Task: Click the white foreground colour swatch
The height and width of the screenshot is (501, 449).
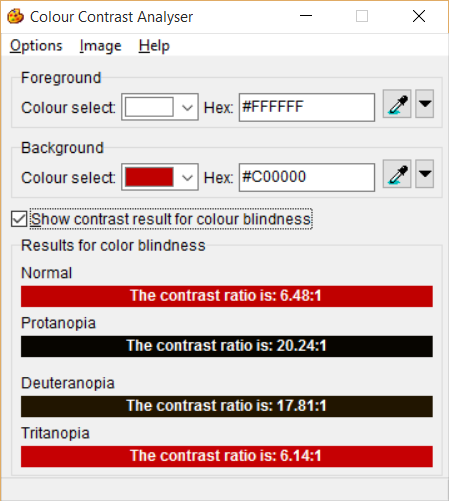Action: coord(149,107)
